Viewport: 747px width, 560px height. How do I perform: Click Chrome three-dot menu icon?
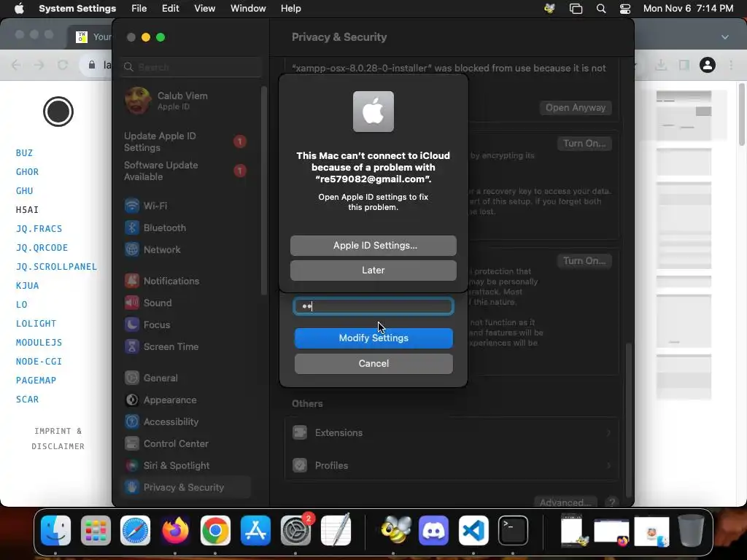[x=731, y=65]
